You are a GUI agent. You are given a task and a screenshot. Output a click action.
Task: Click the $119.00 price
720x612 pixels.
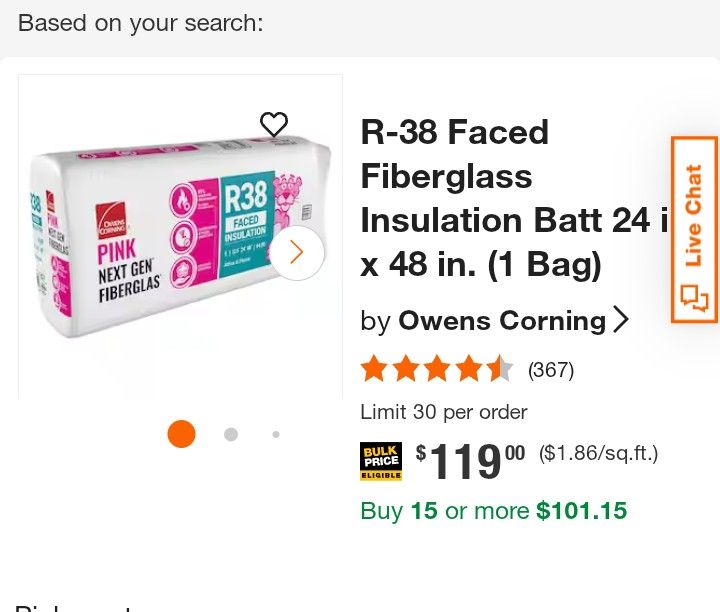point(470,461)
